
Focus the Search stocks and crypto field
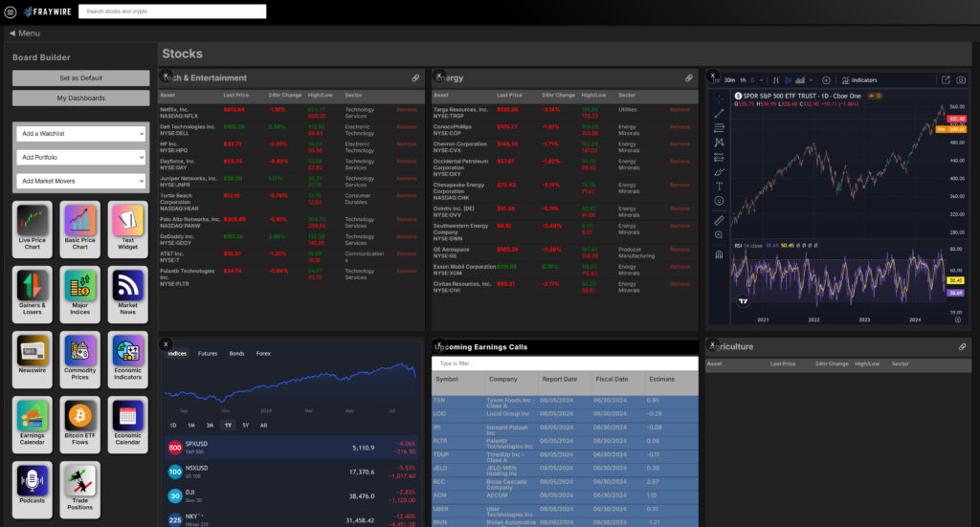[x=172, y=11]
